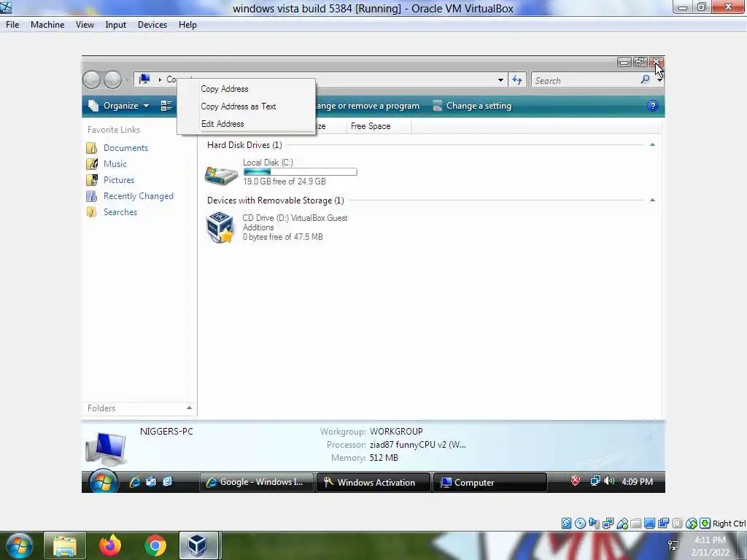Image resolution: width=747 pixels, height=560 pixels.
Task: Collapse the Hard Disk Drives group
Action: point(652,145)
